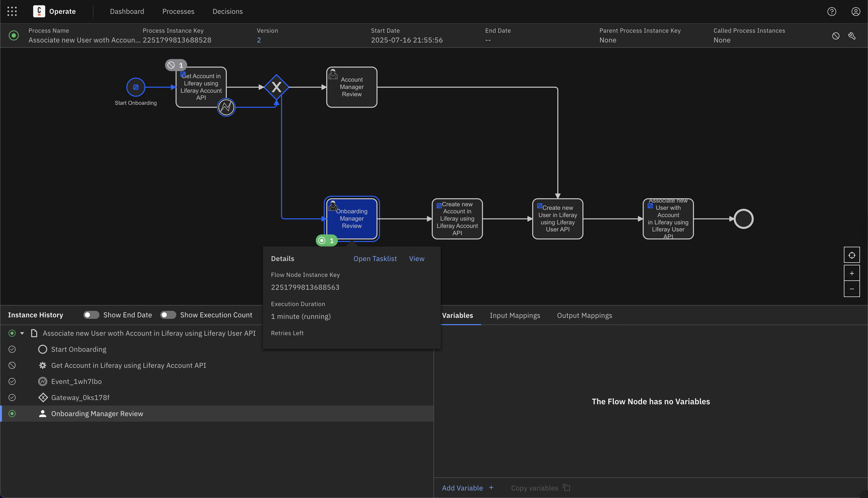Zoom in the diagram with plus

click(x=852, y=273)
